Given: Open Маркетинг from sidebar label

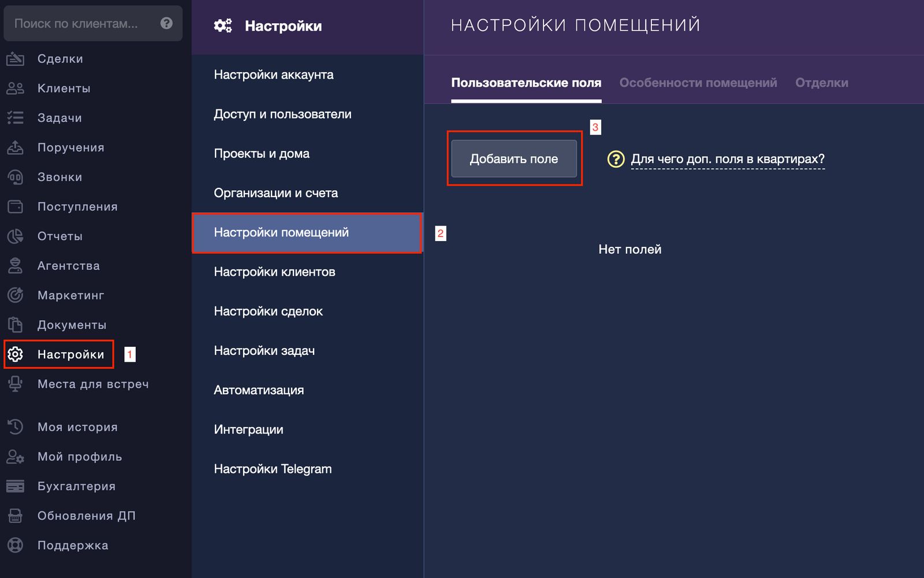Looking at the screenshot, I should pos(71,295).
